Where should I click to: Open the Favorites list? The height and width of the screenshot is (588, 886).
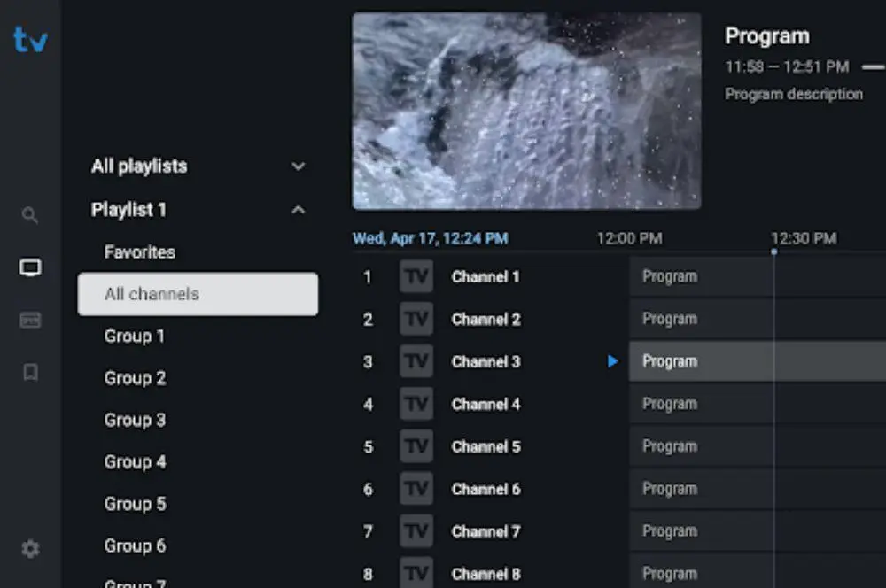pos(140,251)
